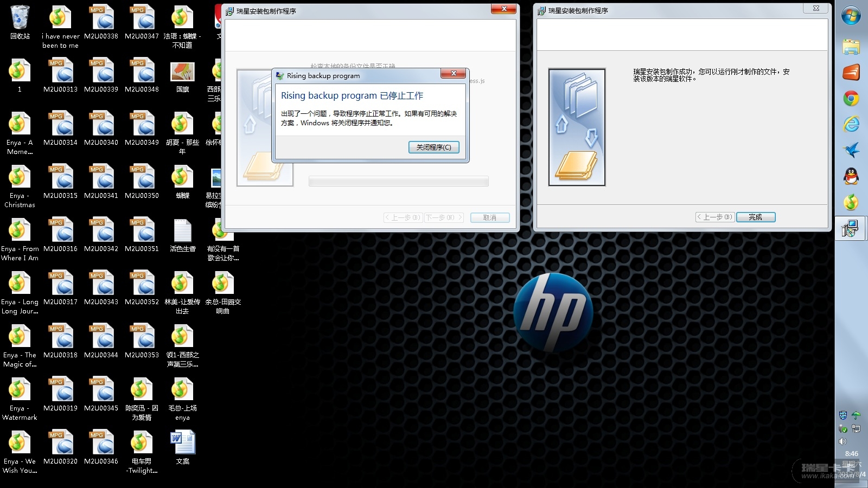The image size is (868, 488).
Task: Select the 'Enya - Long Long Jour...' music file
Action: 20,293
